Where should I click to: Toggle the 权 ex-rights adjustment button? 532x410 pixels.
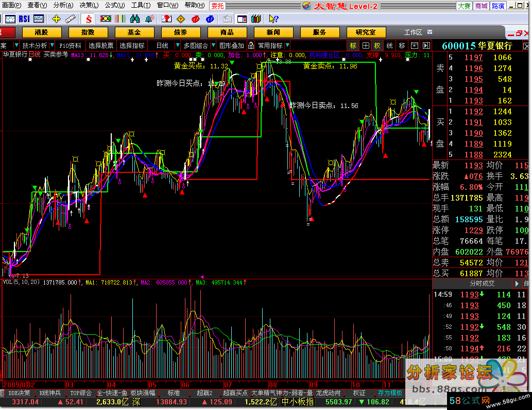coord(377,45)
